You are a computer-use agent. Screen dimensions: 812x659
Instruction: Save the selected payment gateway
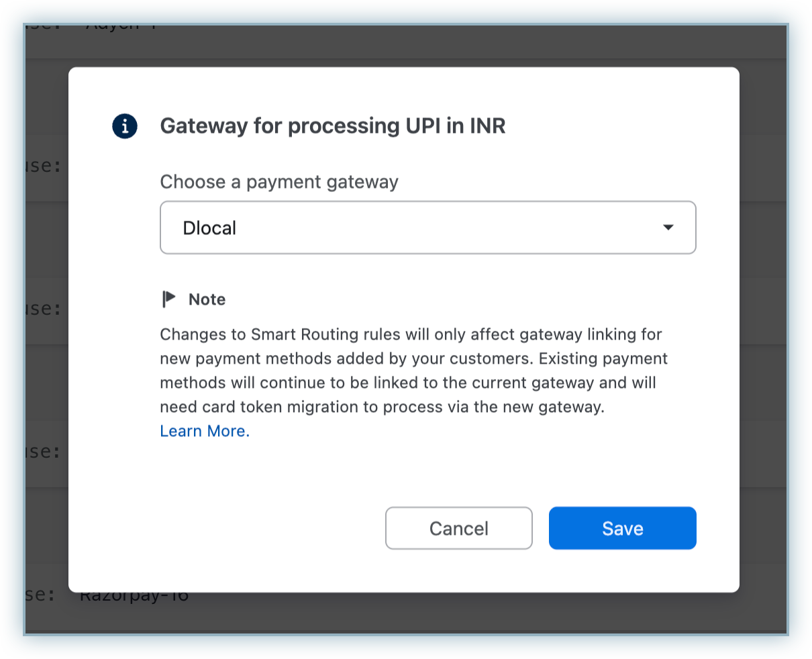point(622,528)
